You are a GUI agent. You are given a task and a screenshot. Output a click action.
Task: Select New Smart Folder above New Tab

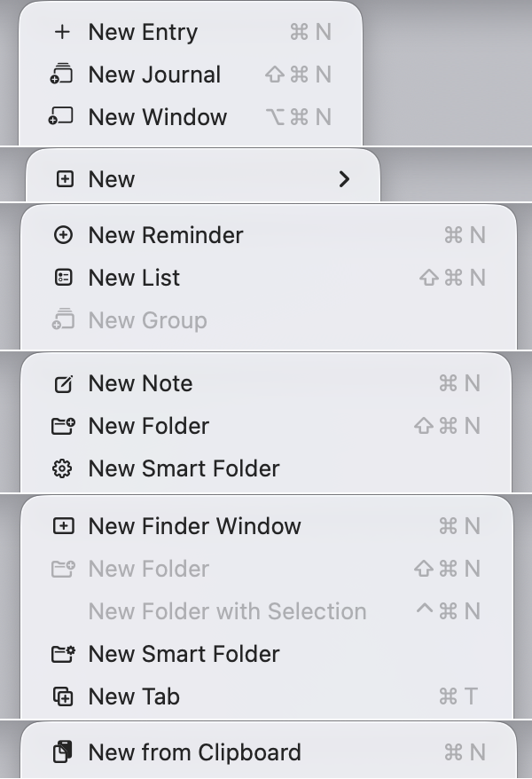click(184, 654)
